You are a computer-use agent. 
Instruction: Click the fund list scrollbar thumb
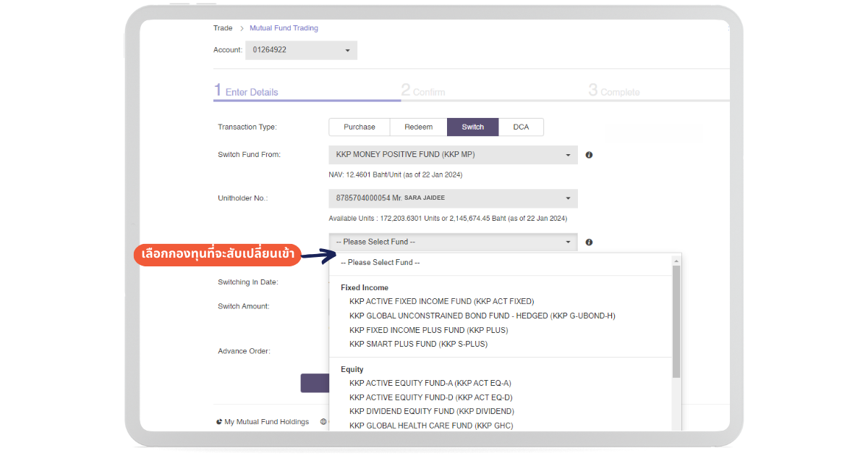[676, 322]
